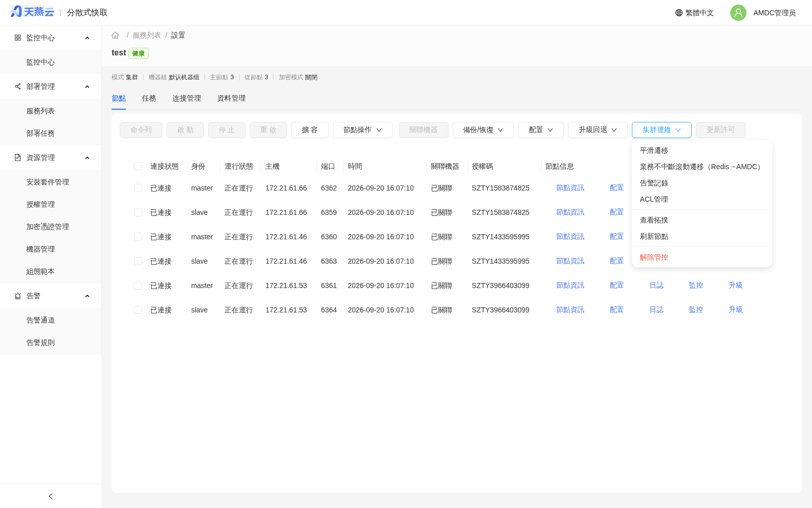
Task: Click the 天燕云 logo
Action: pos(32,12)
